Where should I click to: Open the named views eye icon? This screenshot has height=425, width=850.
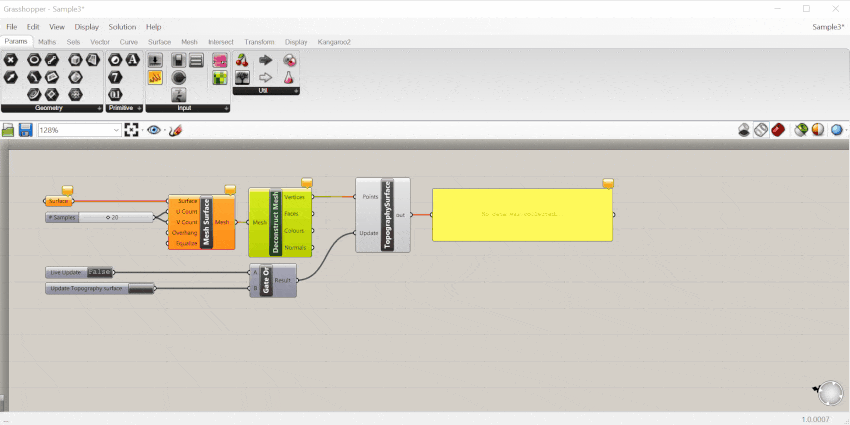[154, 130]
